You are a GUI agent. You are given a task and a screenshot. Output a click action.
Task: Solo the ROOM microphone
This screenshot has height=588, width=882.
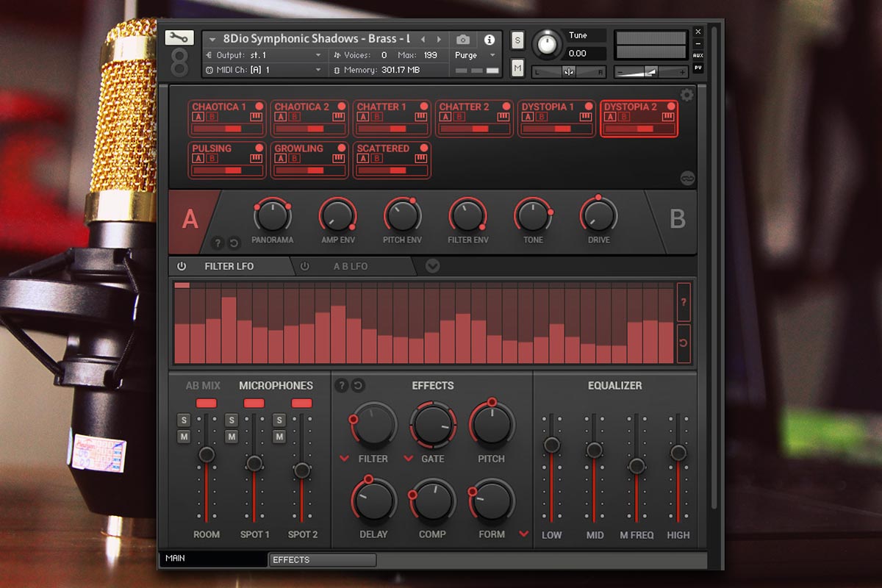coord(183,420)
